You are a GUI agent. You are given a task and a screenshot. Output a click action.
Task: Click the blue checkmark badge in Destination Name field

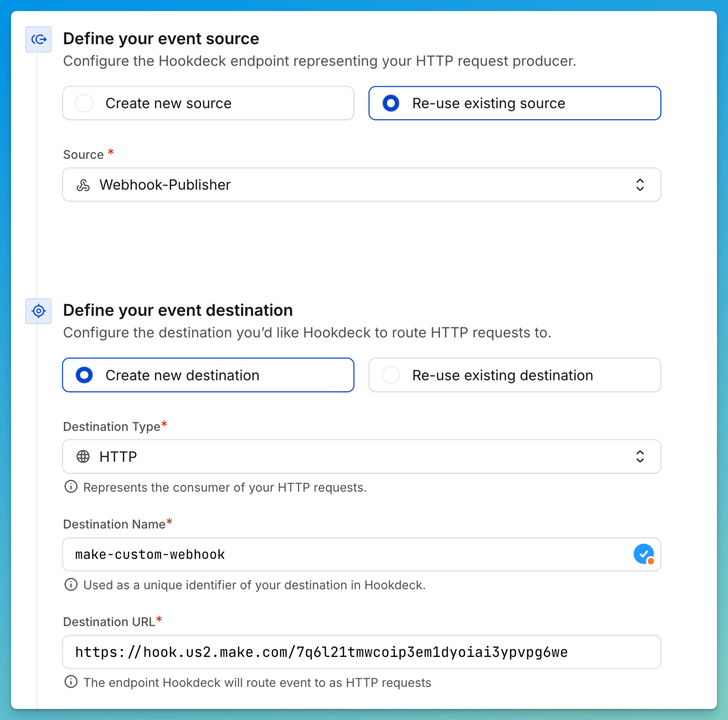point(644,554)
